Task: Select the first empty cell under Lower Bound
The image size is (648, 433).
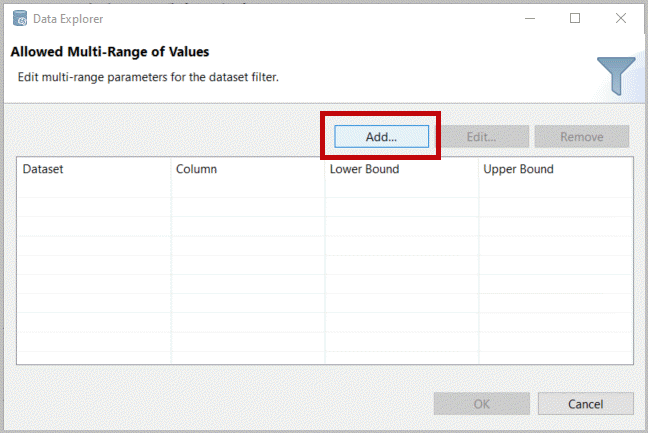Action: (x=401, y=189)
